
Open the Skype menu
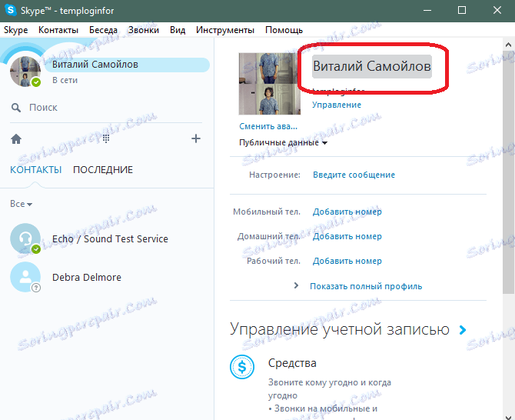16,30
